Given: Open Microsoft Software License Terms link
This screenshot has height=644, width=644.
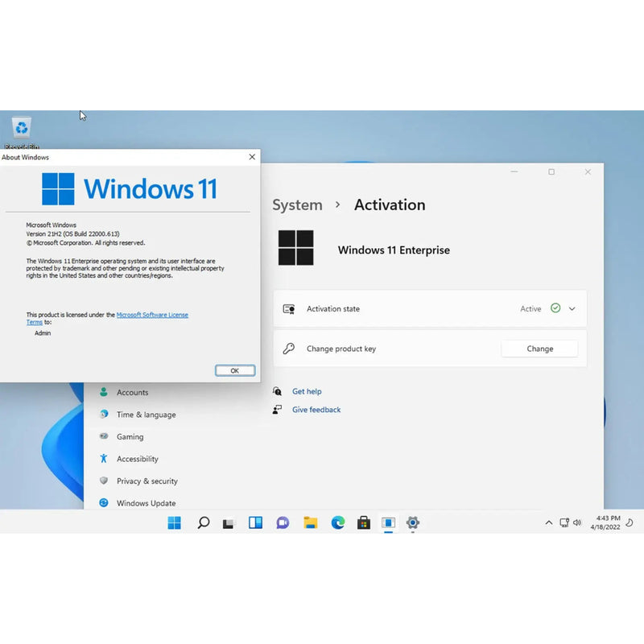Looking at the screenshot, I should [x=152, y=315].
